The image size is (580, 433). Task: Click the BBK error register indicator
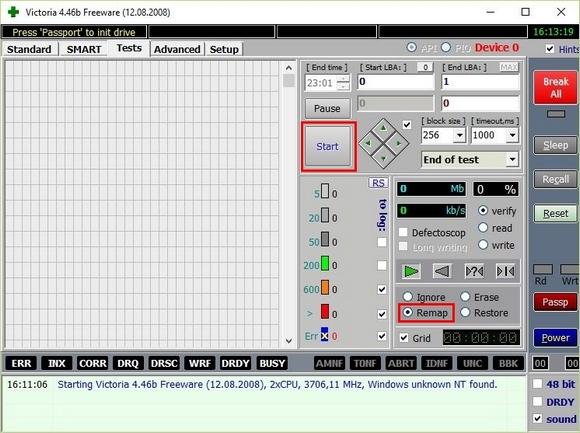click(509, 363)
